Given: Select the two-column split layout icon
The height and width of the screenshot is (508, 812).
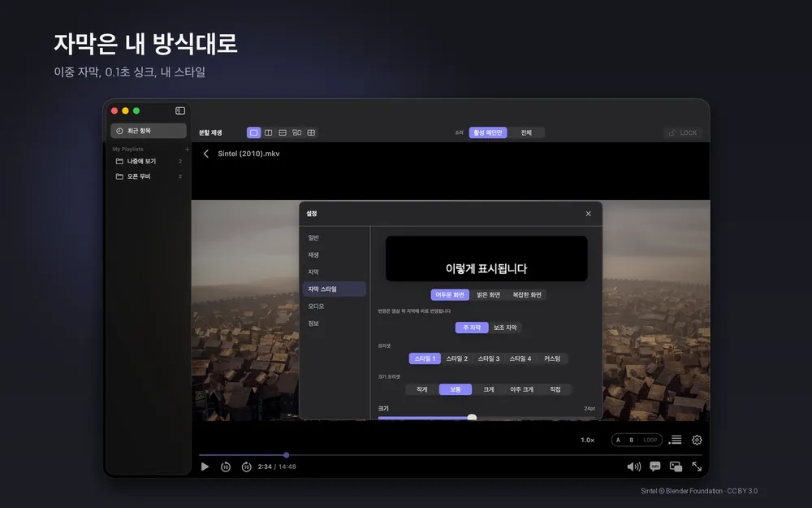Looking at the screenshot, I should [268, 132].
